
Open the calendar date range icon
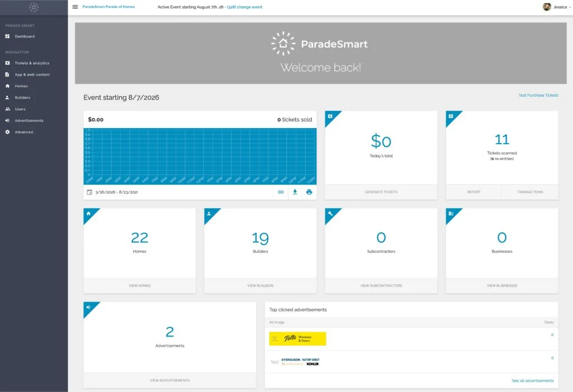coord(90,192)
